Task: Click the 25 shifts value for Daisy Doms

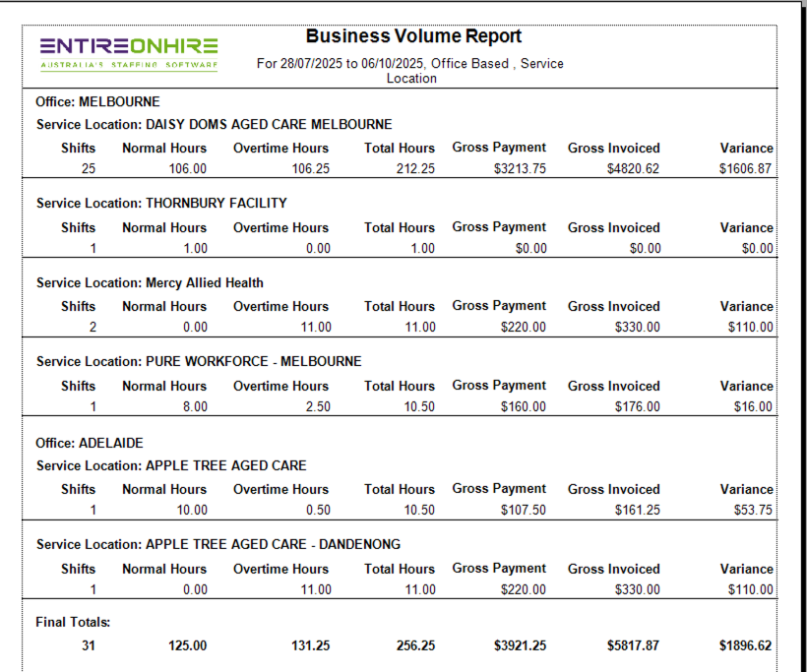Action: pos(89,168)
